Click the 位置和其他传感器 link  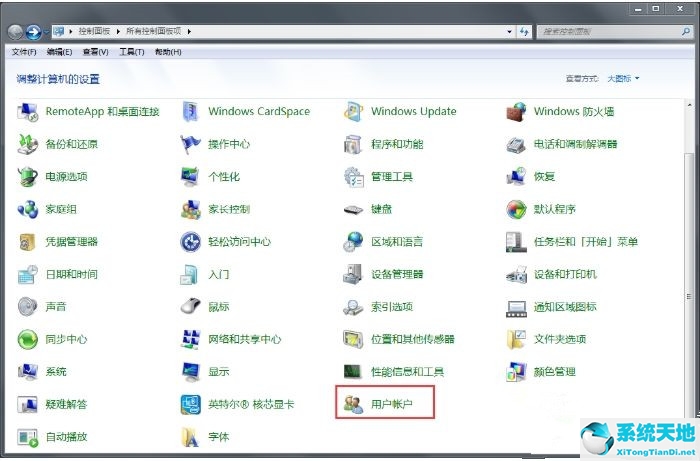point(412,340)
